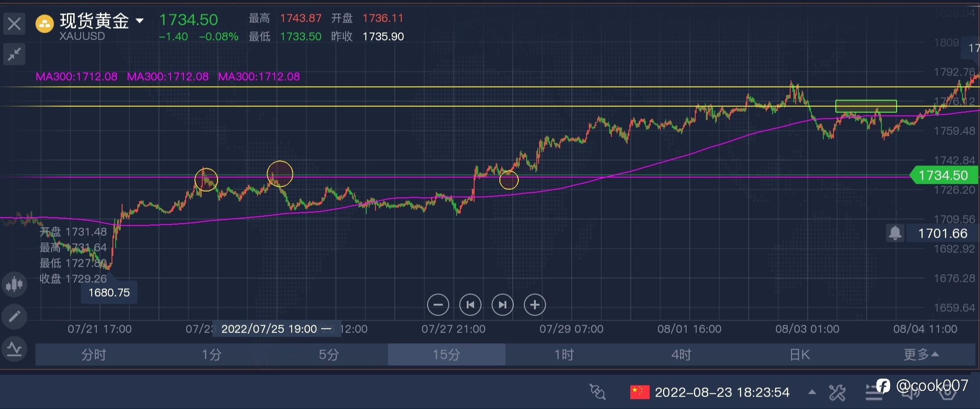Skip chart to previous bar
This screenshot has height=409, width=980.
pos(470,305)
